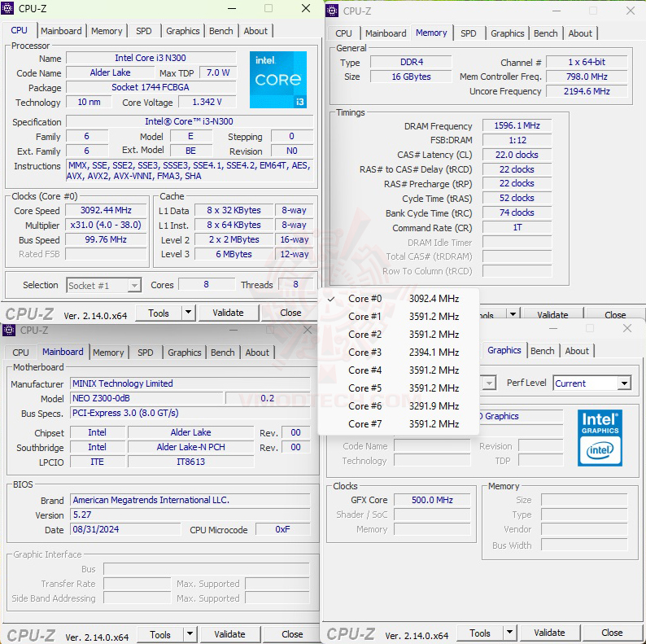
Task: Select checked Core #0 in clock menu
Action: pos(399,299)
